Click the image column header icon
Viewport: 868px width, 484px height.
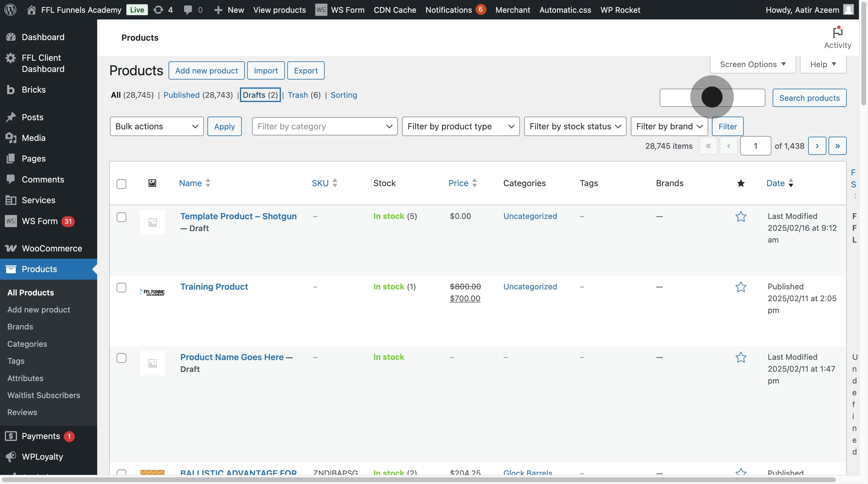coord(152,183)
